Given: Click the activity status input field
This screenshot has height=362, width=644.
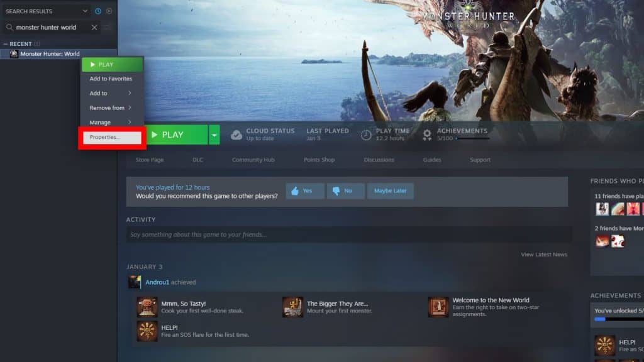Looking at the screenshot, I should pos(348,235).
